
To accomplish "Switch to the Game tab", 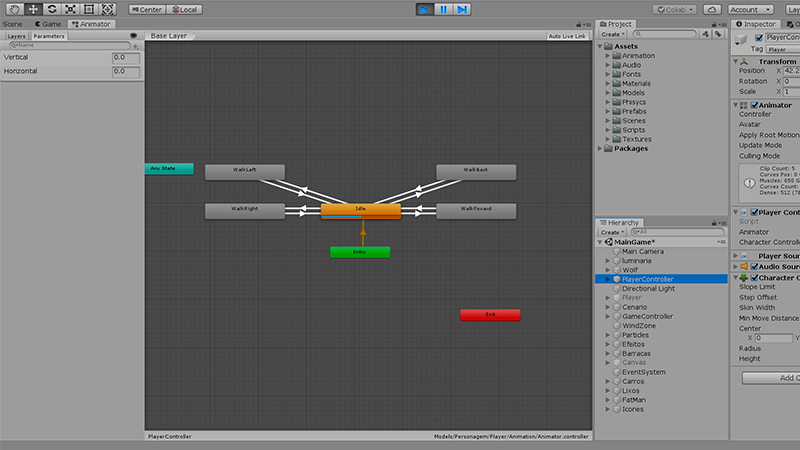I will (x=48, y=24).
